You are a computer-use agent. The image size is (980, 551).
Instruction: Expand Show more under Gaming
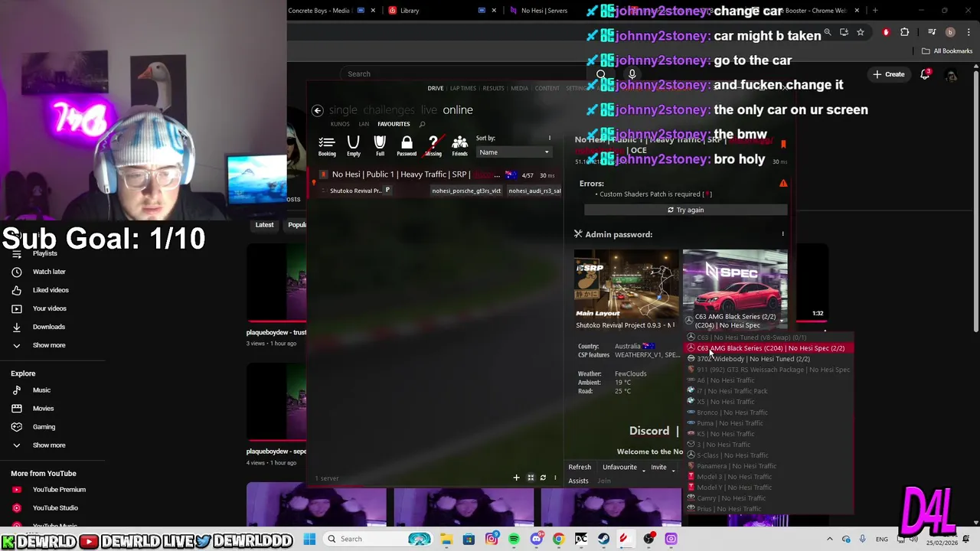(49, 445)
